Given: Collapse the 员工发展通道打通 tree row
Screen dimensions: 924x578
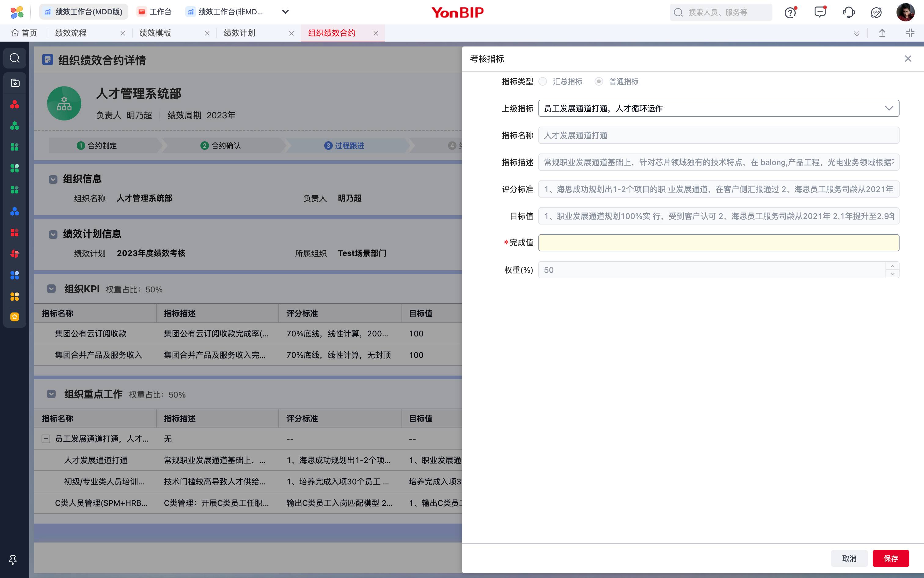Looking at the screenshot, I should point(46,439).
